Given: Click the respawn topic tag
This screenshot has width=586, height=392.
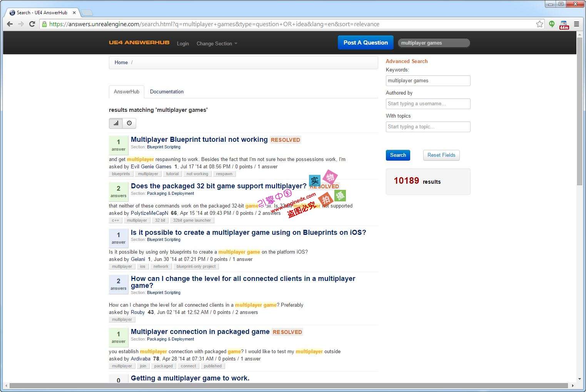Looking at the screenshot, I should (224, 174).
